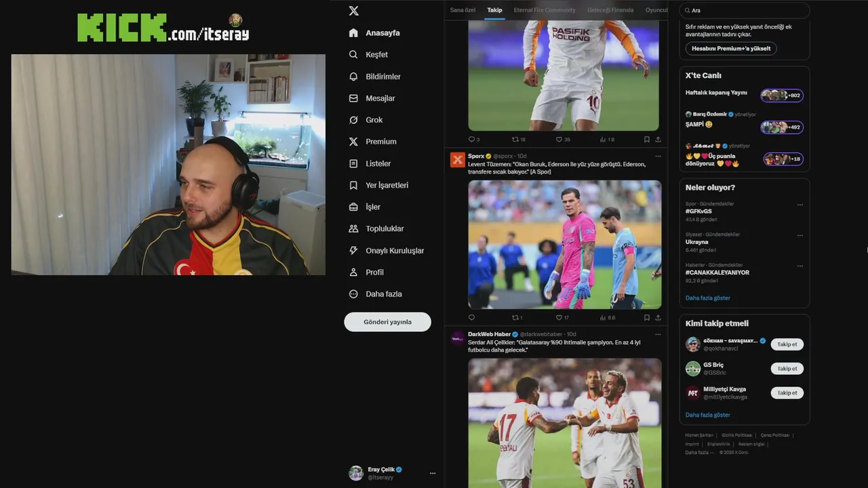Select the Takip tab
868x488 pixels.
click(x=494, y=10)
